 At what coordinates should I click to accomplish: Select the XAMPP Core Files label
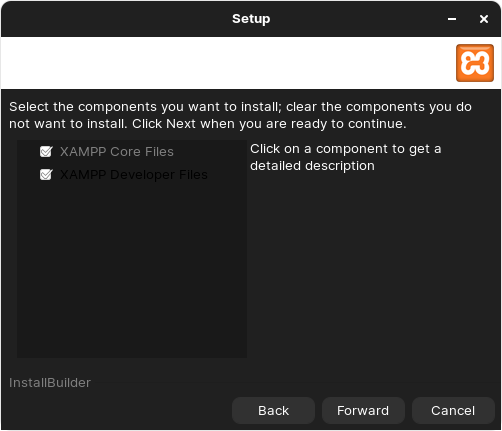(x=117, y=152)
